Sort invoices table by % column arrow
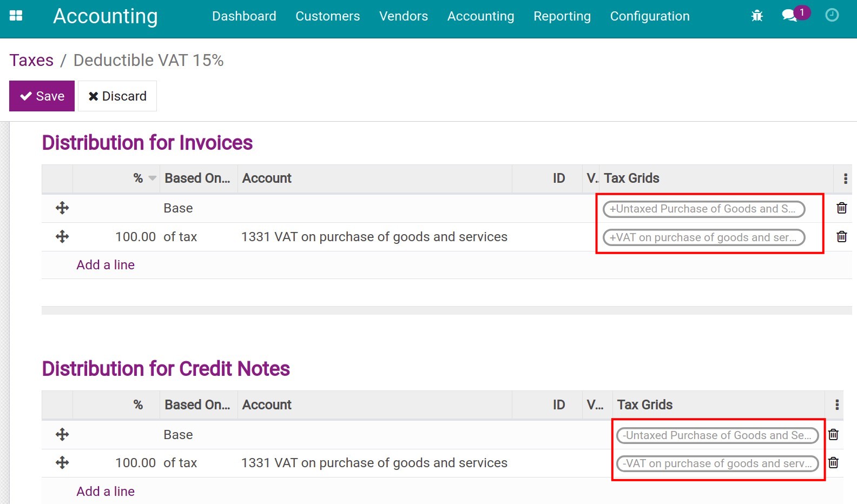The image size is (857, 504). 153,178
